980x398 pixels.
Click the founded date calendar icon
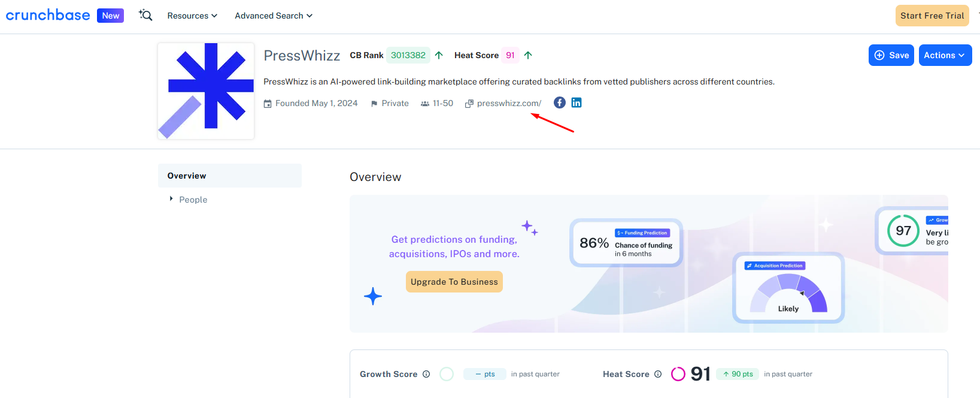[x=268, y=104]
